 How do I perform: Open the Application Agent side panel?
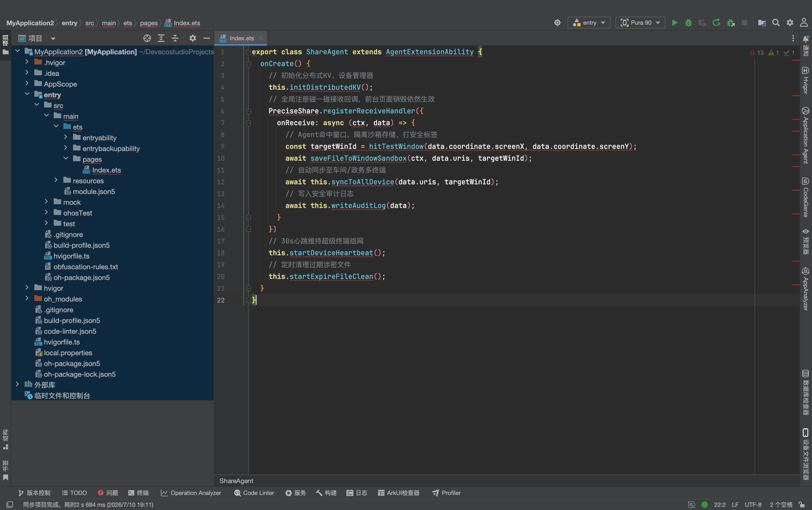click(806, 136)
